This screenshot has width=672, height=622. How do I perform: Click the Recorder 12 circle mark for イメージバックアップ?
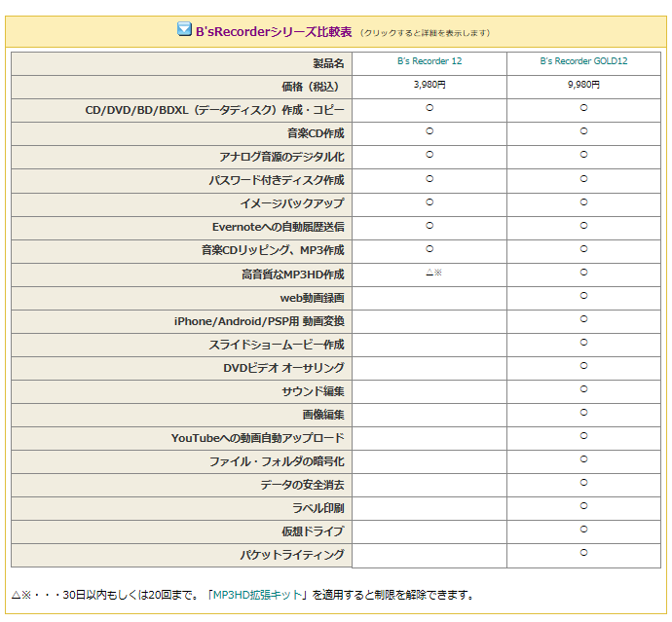click(429, 202)
